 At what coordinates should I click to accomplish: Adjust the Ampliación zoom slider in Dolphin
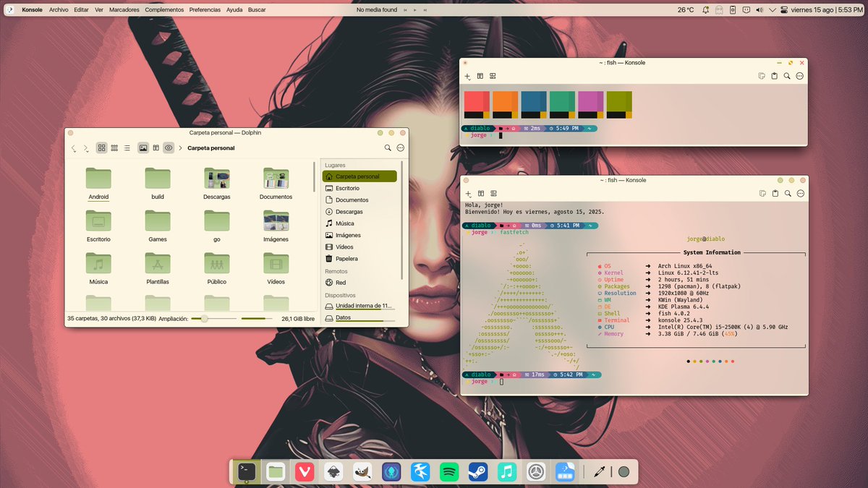[x=214, y=318]
